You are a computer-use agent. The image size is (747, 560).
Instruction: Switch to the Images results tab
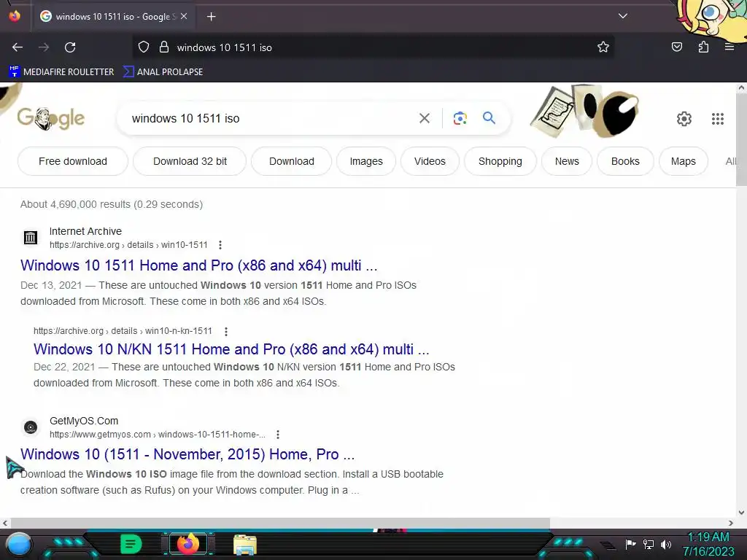pyautogui.click(x=366, y=161)
